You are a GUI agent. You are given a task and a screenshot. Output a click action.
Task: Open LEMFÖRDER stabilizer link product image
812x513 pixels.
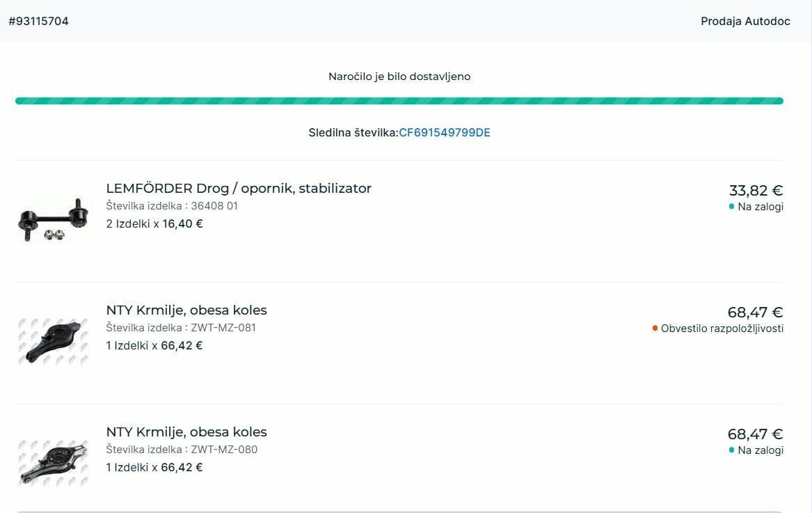(54, 220)
